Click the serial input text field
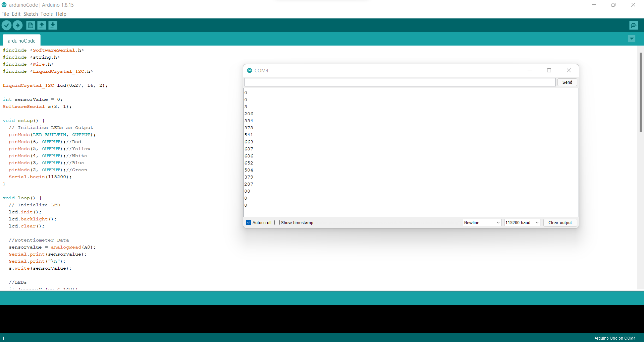Screen dimensions: 644x342 pos(400,82)
